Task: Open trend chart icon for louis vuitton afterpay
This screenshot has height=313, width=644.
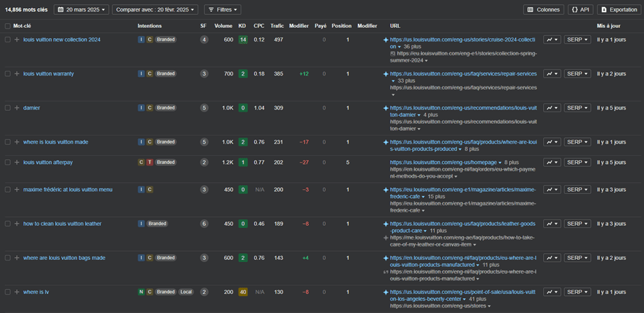Action: 552,162
